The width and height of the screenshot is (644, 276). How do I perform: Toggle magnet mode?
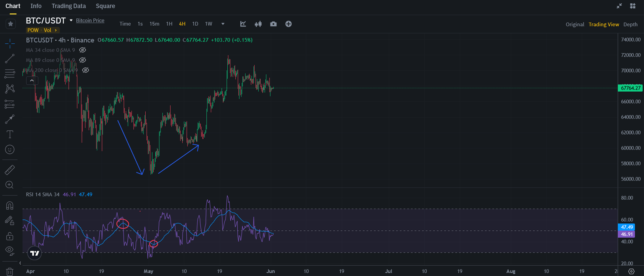point(10,205)
